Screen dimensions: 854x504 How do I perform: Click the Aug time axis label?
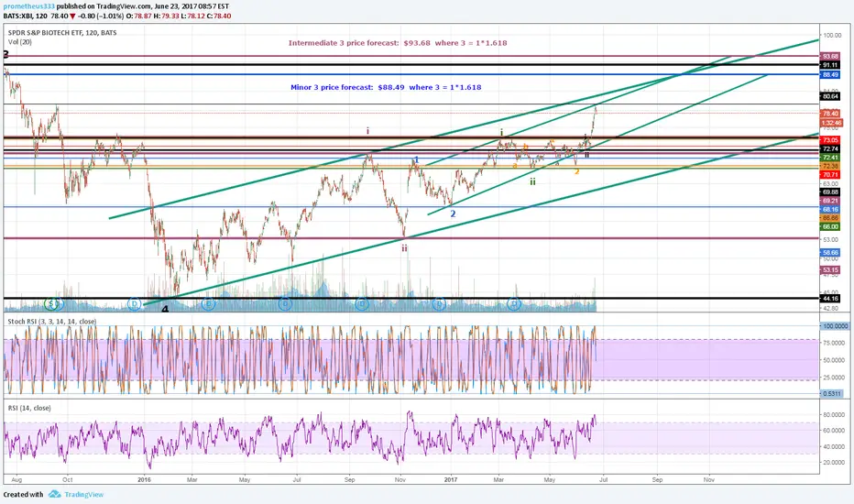[16, 480]
